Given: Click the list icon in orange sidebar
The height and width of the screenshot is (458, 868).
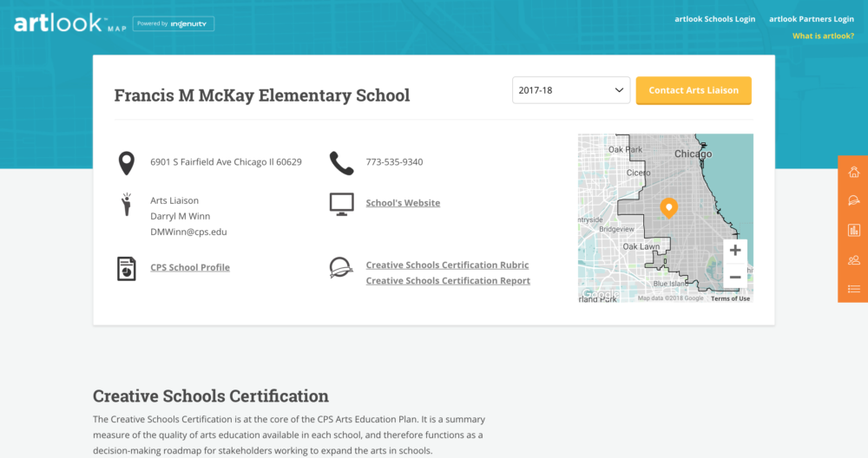Looking at the screenshot, I should pos(853,289).
